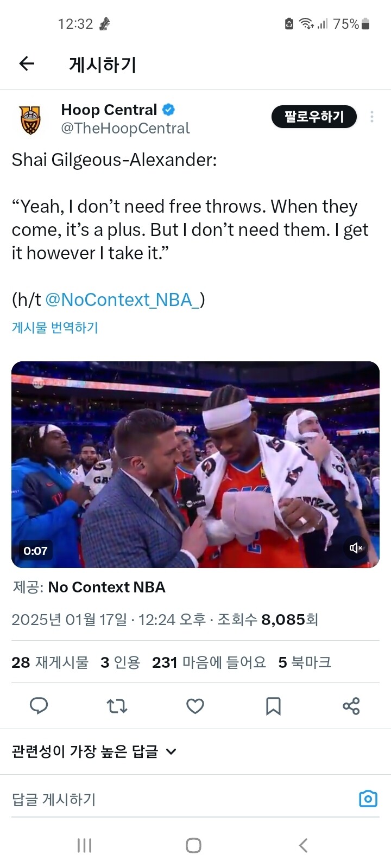
Task: Follow Hoop Central with 팔로우하기 button
Action: pos(314,117)
